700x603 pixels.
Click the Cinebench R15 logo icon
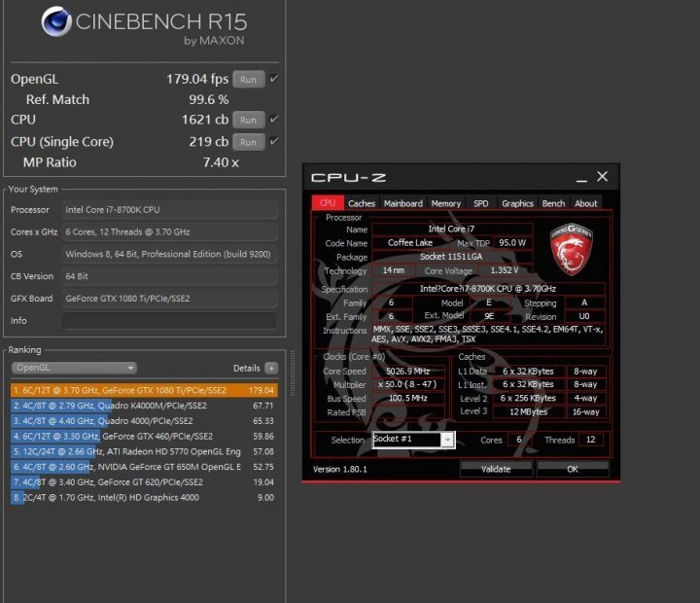56,21
